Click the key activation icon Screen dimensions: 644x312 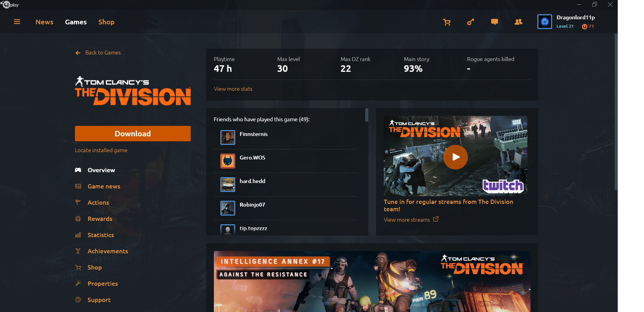pos(471,22)
